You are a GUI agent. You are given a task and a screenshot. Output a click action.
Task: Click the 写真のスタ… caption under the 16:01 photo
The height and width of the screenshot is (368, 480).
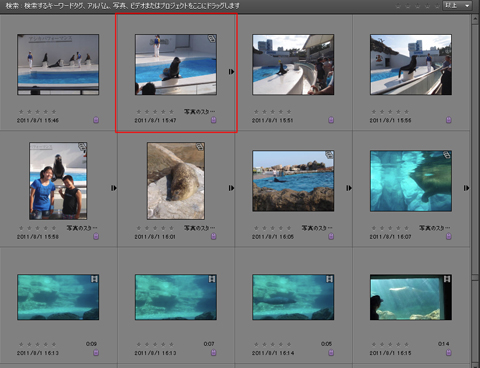[199, 228]
